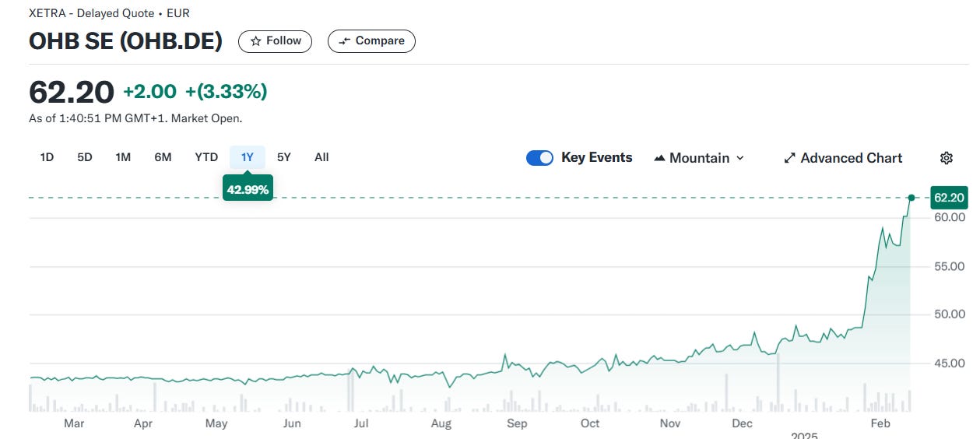Click the Nov x-axis label
Image resolution: width=980 pixels, height=439 pixels.
[x=670, y=423]
